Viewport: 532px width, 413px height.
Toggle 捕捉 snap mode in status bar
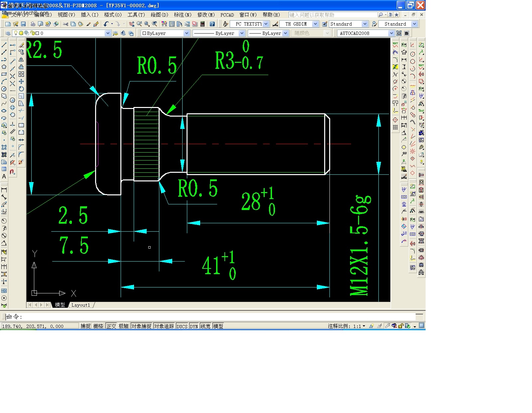pyautogui.click(x=85, y=326)
